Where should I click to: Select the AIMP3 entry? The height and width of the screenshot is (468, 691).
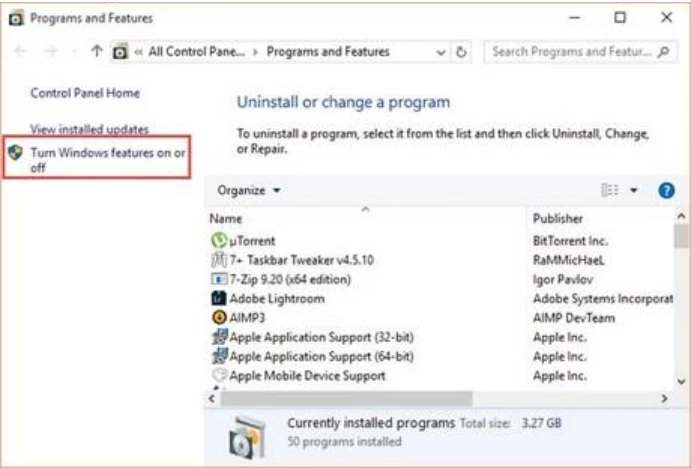[247, 318]
